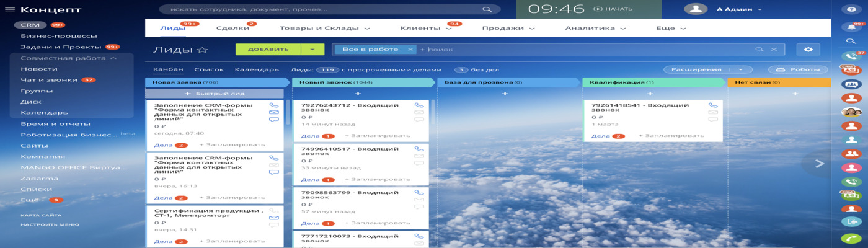868x248 pixels.
Task: Click the phone icon on сегодня 07:40 card
Action: [x=274, y=105]
